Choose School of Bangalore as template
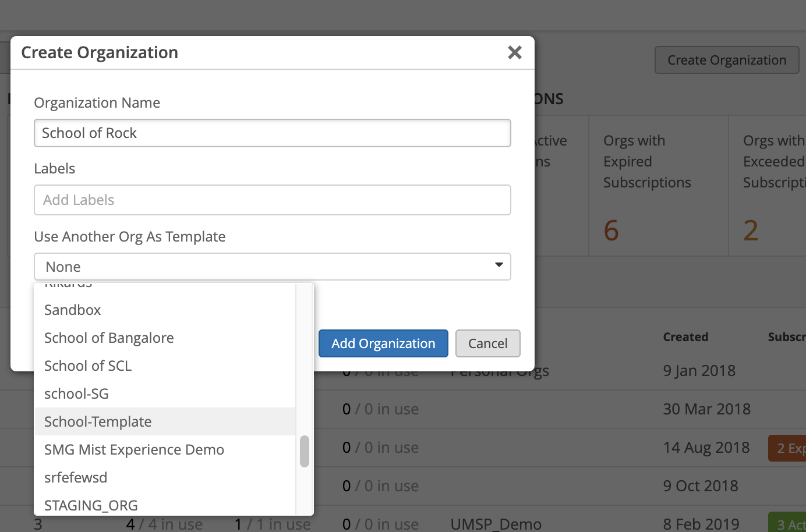The height and width of the screenshot is (532, 806). [x=109, y=338]
